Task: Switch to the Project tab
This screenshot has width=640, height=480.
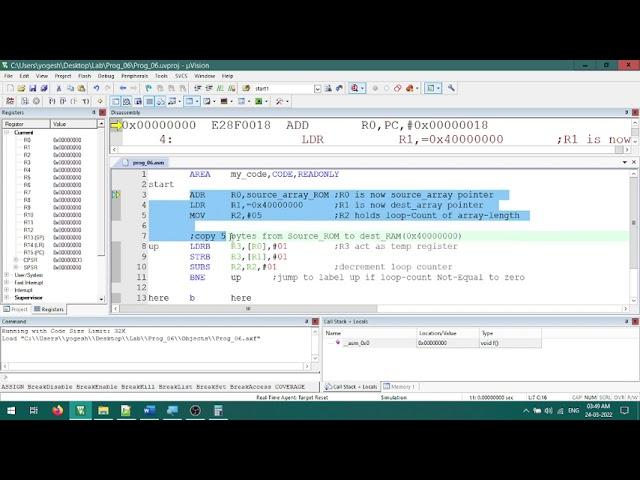Action: click(16, 309)
